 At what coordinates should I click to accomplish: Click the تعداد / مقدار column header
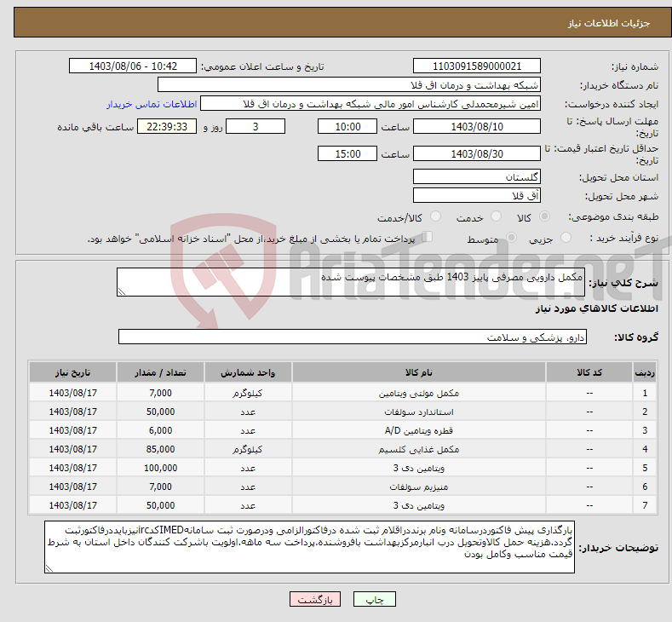(160, 372)
